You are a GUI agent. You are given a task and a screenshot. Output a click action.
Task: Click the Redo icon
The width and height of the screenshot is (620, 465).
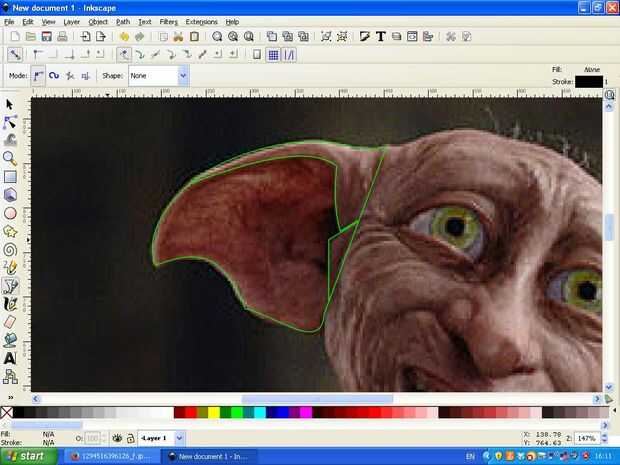(x=140, y=37)
